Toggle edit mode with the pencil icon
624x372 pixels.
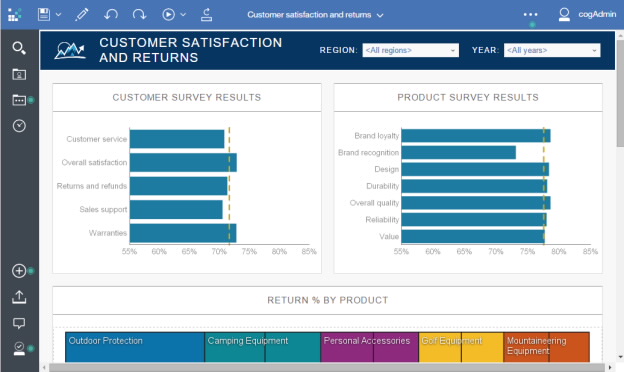[82, 15]
